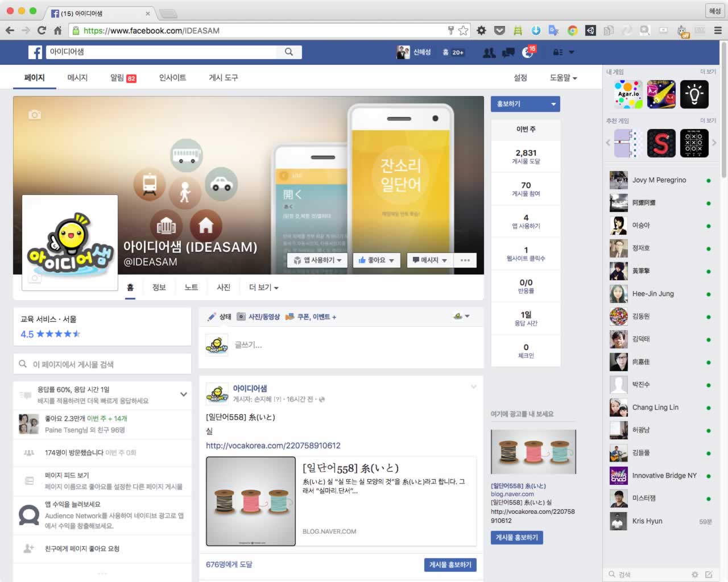Viewport: 728px width, 582px height.
Task: Open chat with Chang Ling Lin
Action: coord(660,408)
